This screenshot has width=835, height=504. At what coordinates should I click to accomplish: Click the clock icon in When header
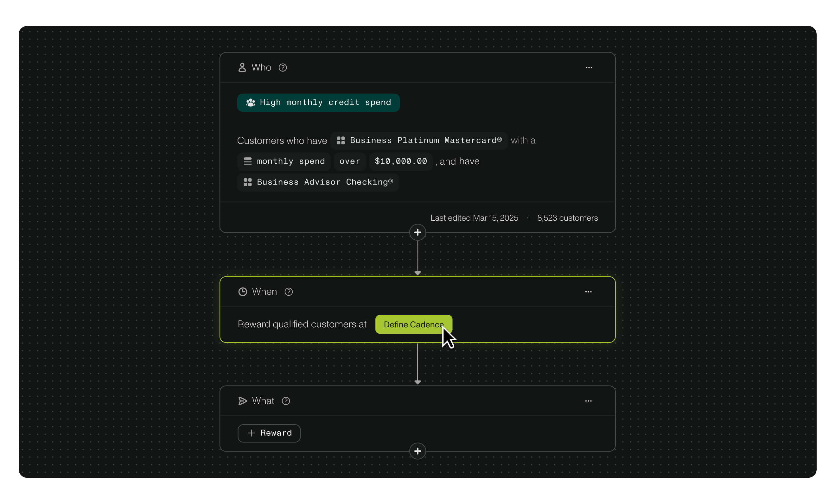pyautogui.click(x=243, y=292)
